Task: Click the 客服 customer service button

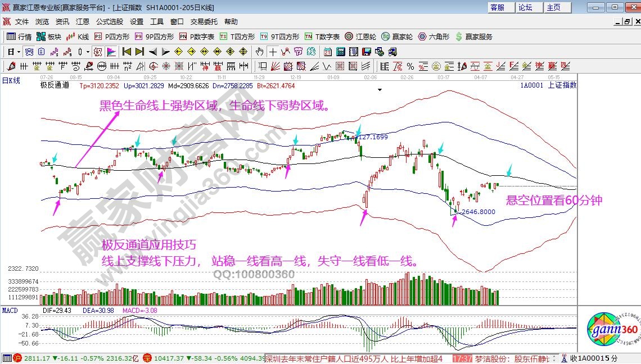Action: [x=497, y=7]
